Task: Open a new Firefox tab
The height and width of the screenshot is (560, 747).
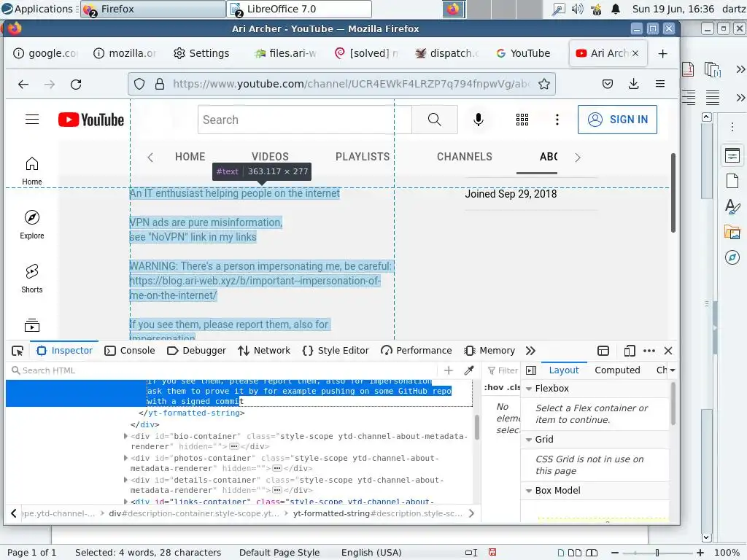Action: [662, 53]
